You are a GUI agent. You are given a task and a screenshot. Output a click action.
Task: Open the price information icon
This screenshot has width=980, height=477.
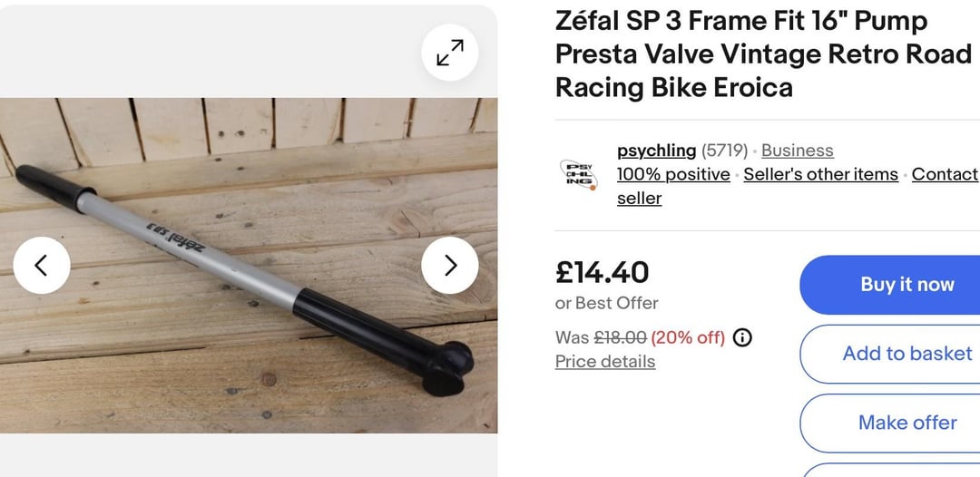[742, 337]
